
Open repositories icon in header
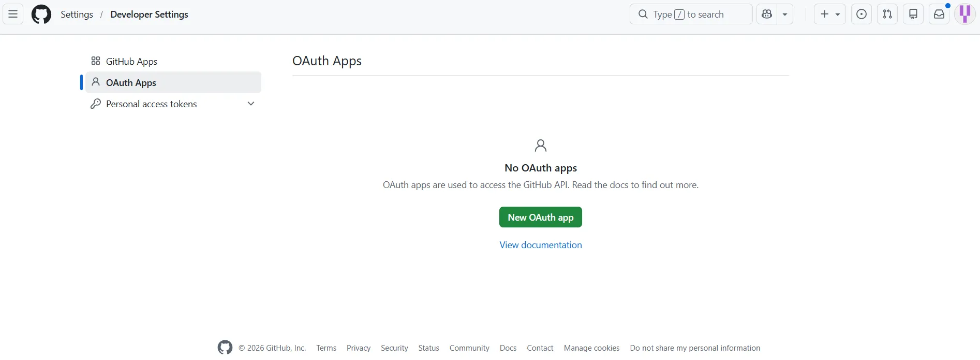pyautogui.click(x=913, y=14)
